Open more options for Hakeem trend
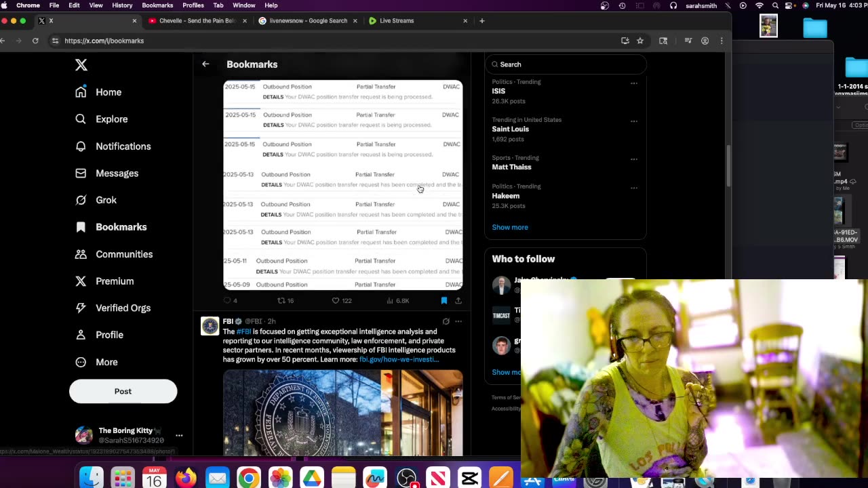This screenshot has height=488, width=868. 634,188
